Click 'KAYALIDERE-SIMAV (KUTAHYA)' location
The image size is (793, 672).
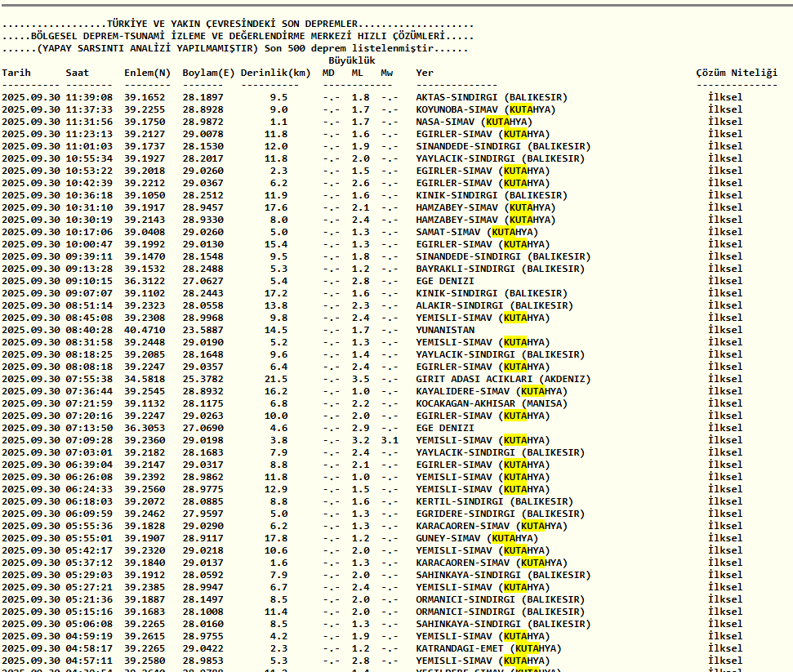pos(492,391)
